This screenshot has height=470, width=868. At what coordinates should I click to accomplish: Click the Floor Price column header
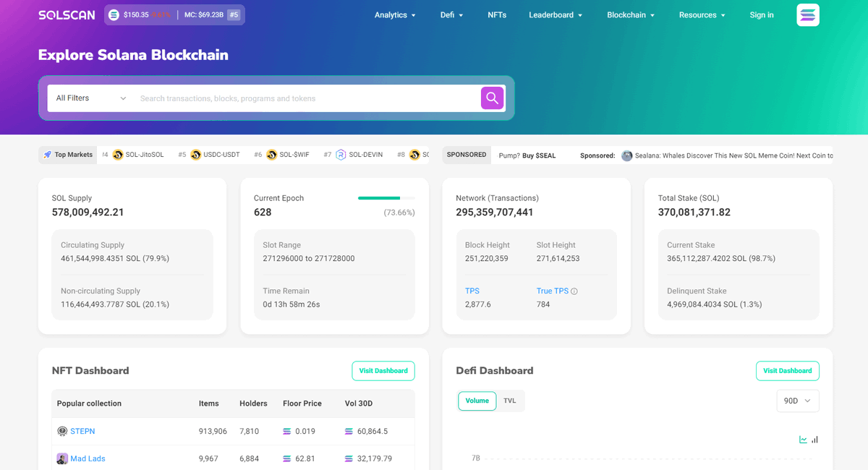tap(302, 403)
